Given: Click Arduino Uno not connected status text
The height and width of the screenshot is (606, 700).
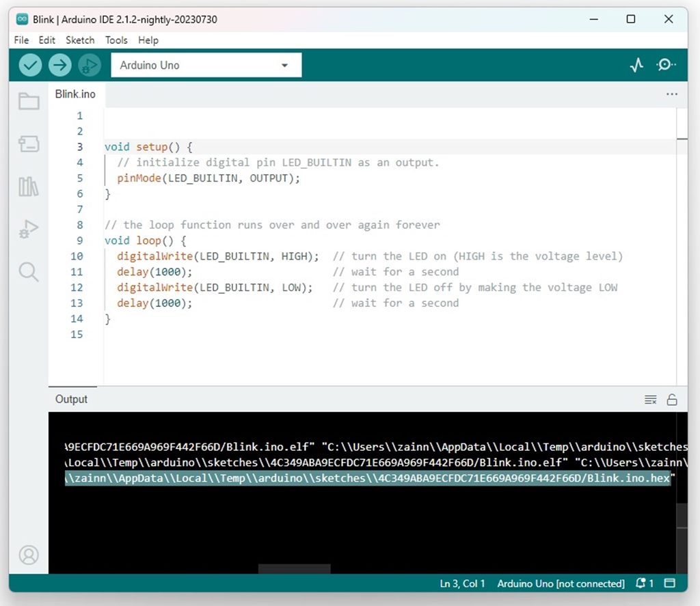Looking at the screenshot, I should coord(561,583).
